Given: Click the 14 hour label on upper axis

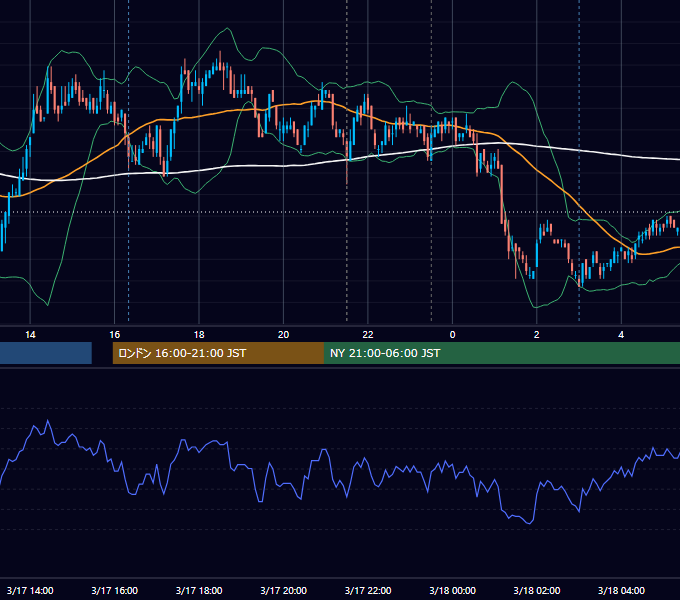Looking at the screenshot, I should click(30, 335).
